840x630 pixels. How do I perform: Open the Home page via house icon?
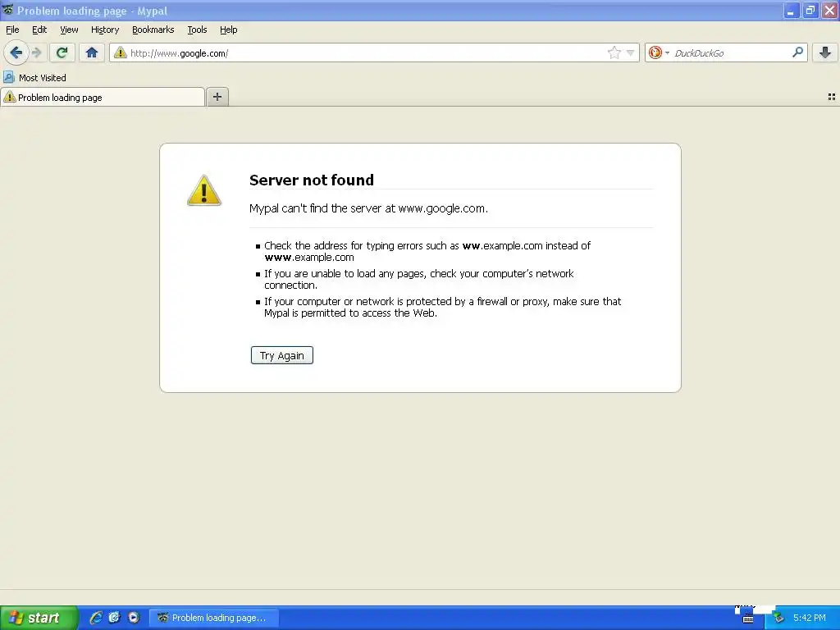92,52
